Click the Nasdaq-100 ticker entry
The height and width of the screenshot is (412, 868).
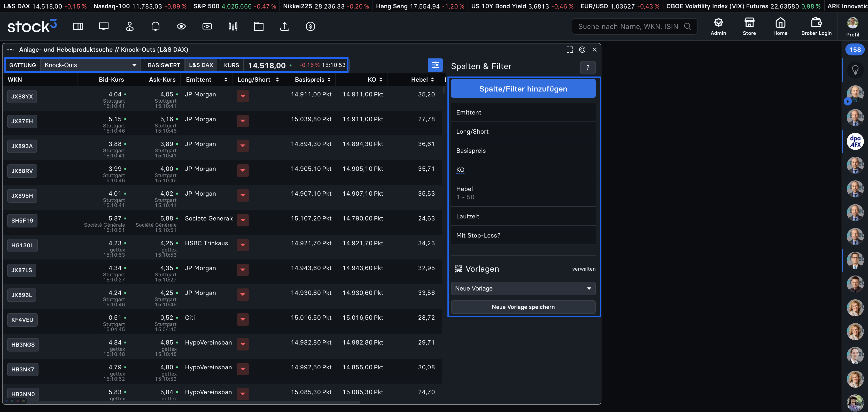(140, 6)
